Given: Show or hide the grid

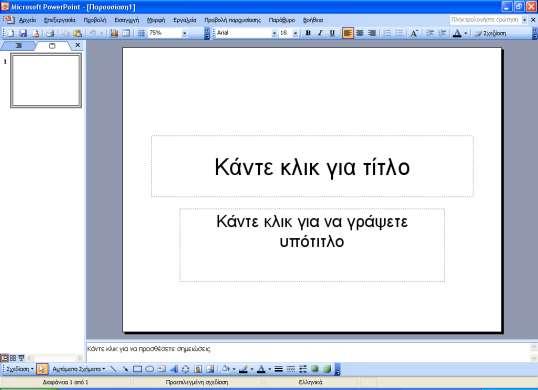Looking at the screenshot, I should [141, 33].
